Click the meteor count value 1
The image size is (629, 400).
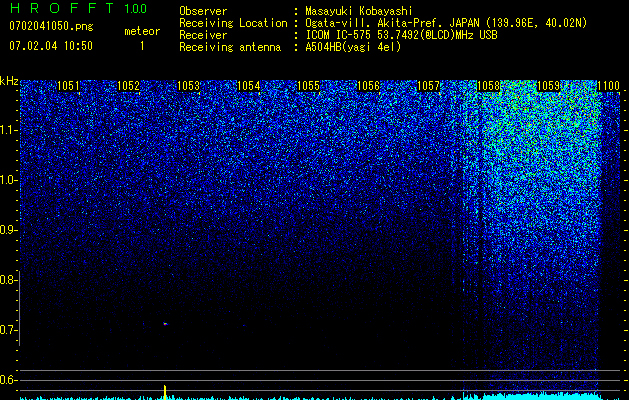pyautogui.click(x=142, y=46)
